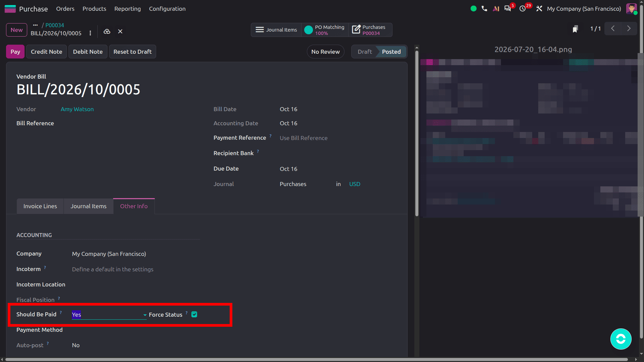This screenshot has height=362, width=644.
Task: Open the activities clock icon with 29 badge
Action: tap(523, 9)
